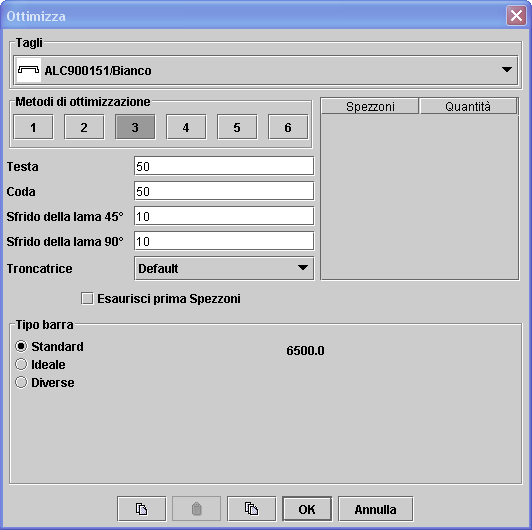
Task: Cancel with the Annulla button
Action: point(376,509)
